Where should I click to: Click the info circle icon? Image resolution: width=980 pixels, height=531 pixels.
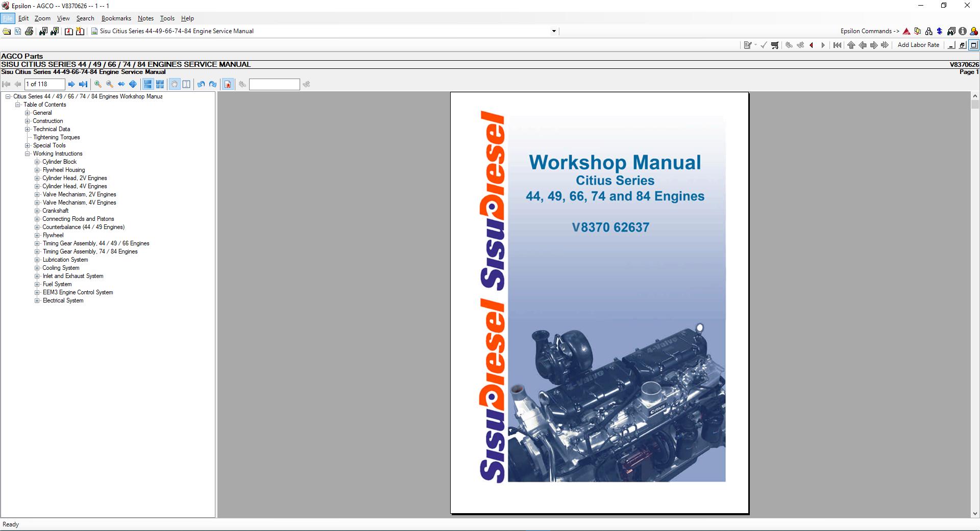tap(963, 31)
